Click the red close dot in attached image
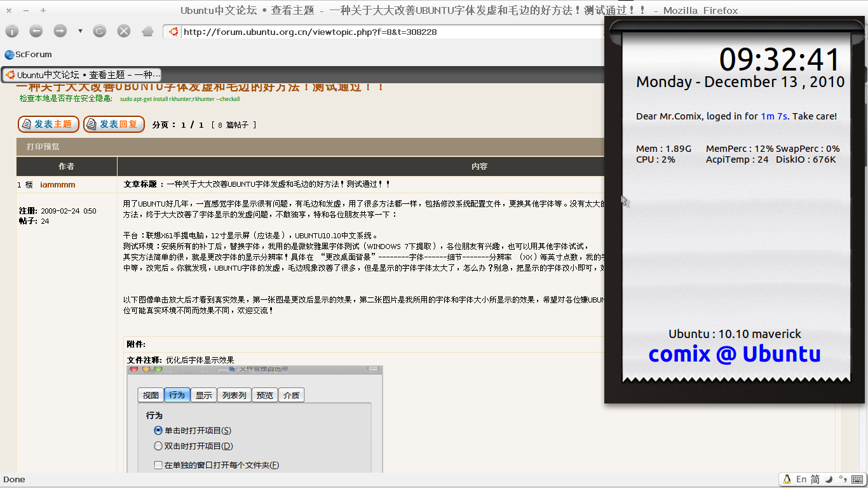The width and height of the screenshot is (868, 488). point(134,369)
